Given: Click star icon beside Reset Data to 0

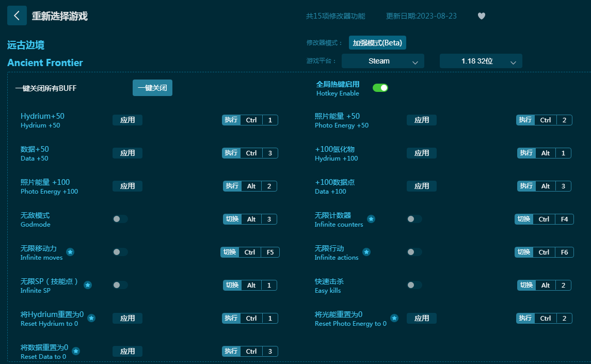Looking at the screenshot, I should [x=76, y=351].
